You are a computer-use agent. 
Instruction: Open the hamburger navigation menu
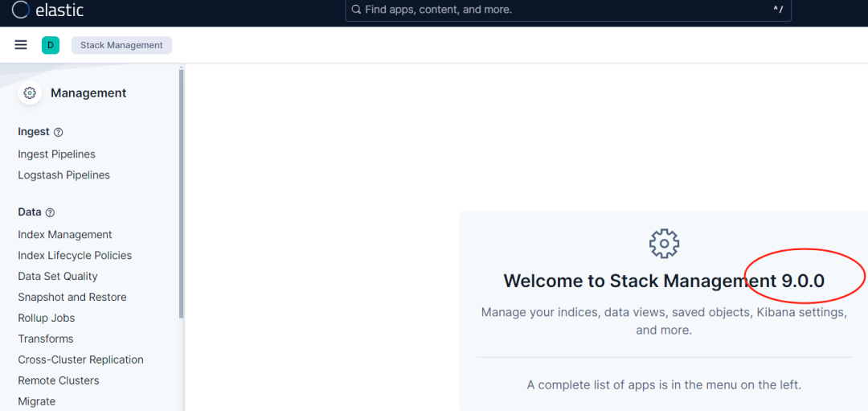pyautogui.click(x=21, y=45)
